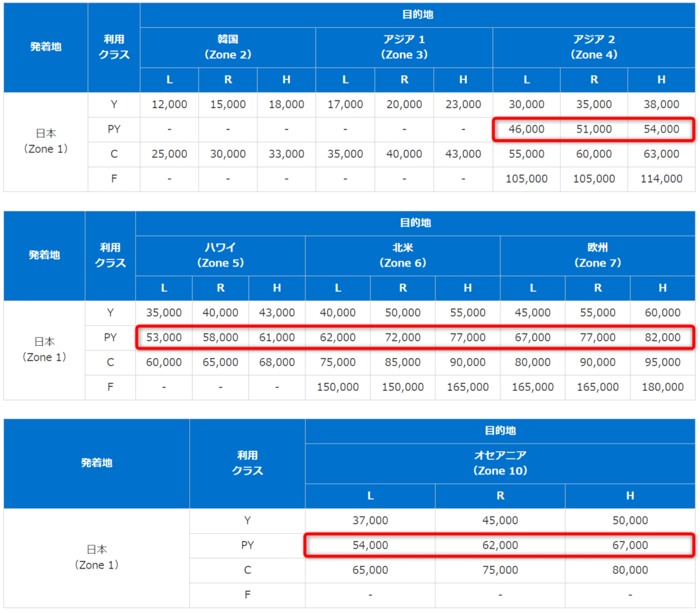
Task: Click the 発着地 header in the オセアニア table
Action: pos(96,463)
